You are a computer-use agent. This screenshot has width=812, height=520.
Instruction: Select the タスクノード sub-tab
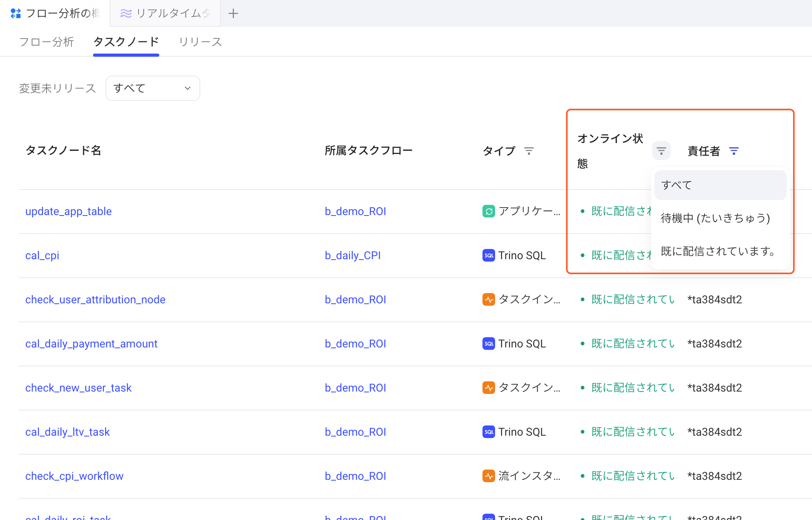point(126,42)
